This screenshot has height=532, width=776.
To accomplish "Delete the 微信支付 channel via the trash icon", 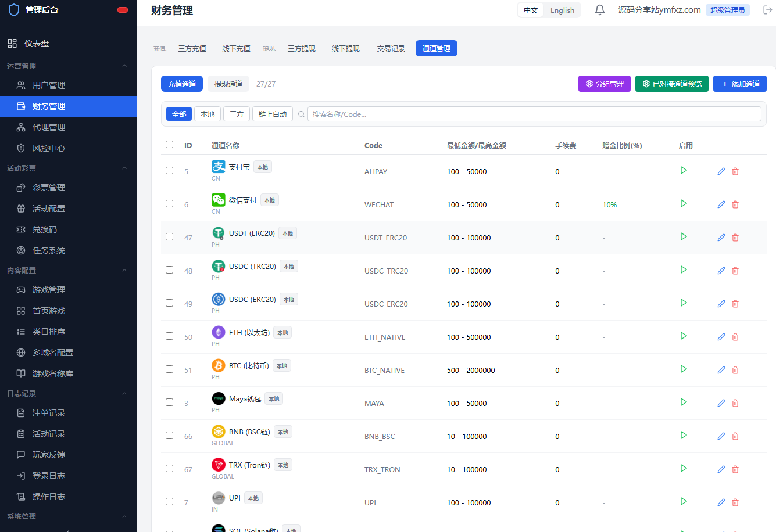I will click(735, 204).
